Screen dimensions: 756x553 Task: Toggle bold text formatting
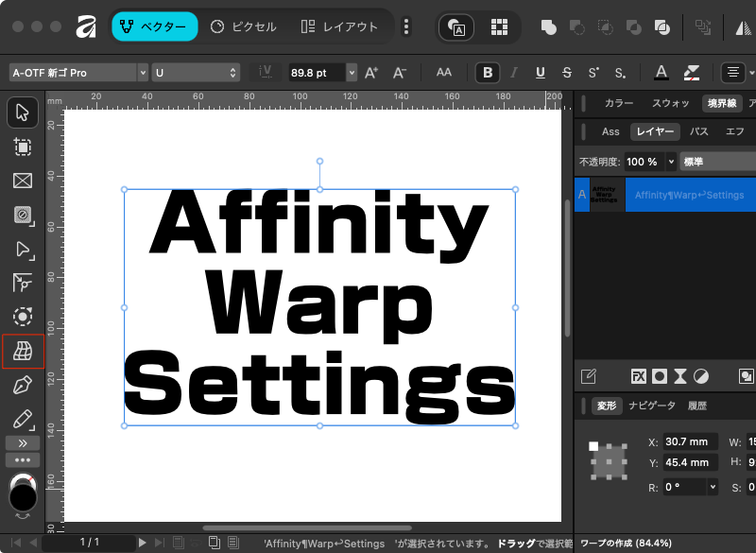click(x=488, y=73)
